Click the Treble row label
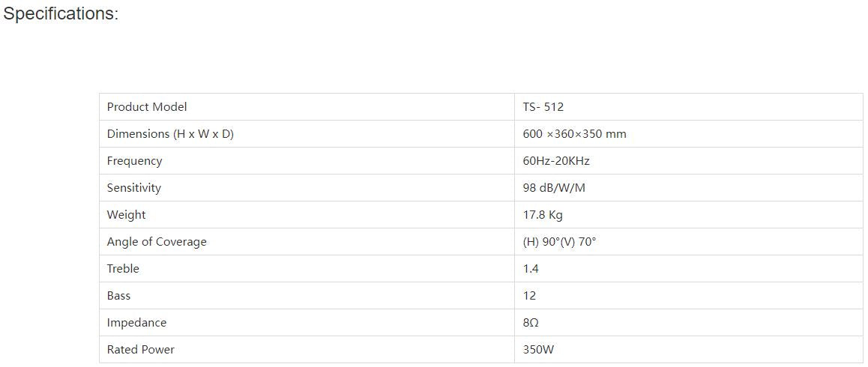This screenshot has width=868, height=367. pos(123,269)
